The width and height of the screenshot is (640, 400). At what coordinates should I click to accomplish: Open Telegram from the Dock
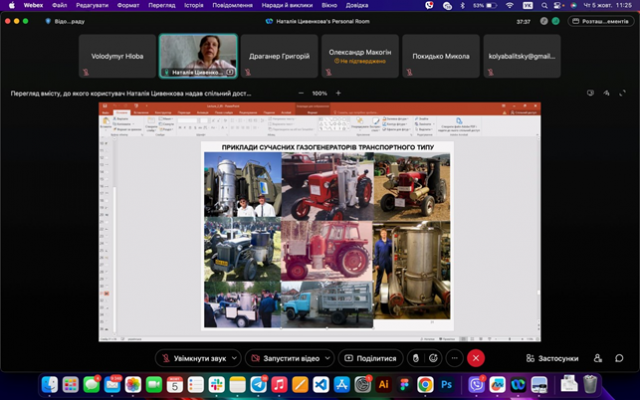(258, 384)
